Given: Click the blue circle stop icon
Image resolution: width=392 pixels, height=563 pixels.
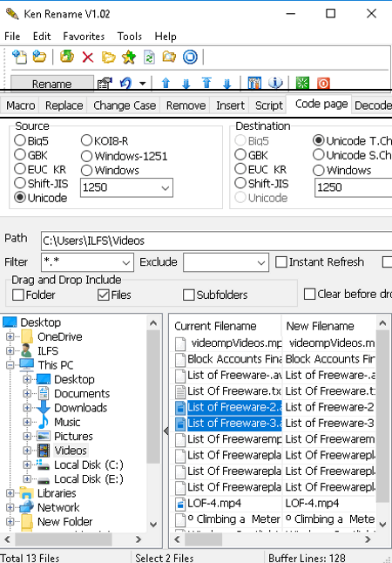Looking at the screenshot, I should tap(190, 57).
